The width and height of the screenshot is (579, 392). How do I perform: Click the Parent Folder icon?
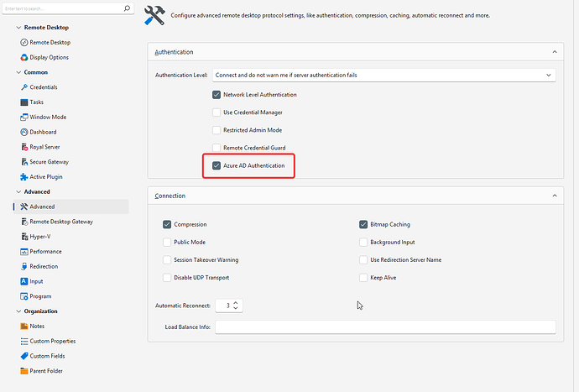coord(24,371)
